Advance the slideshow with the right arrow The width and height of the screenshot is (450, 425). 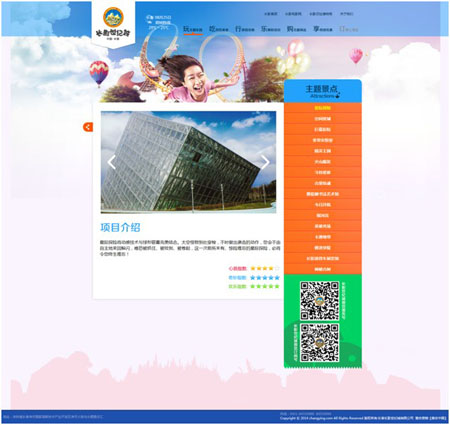click(265, 162)
